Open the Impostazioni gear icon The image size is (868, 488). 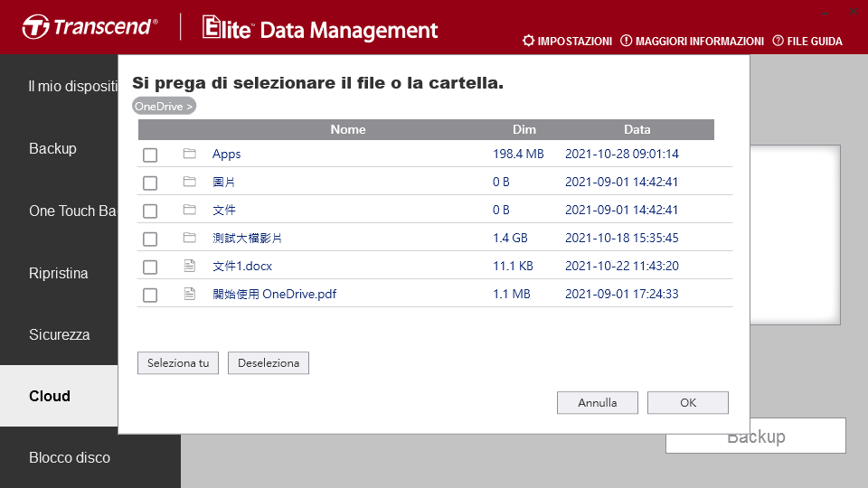coord(529,41)
